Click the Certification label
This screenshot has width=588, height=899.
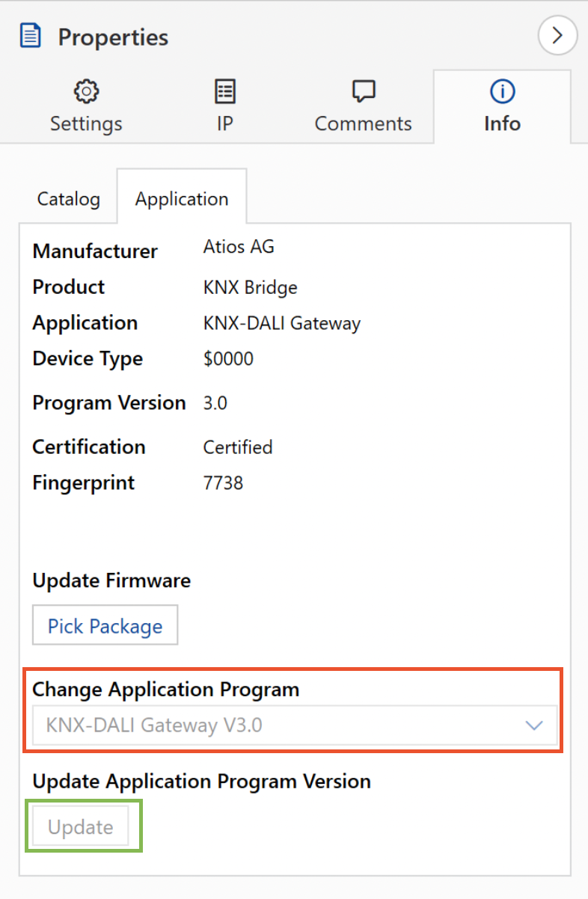coord(89,447)
